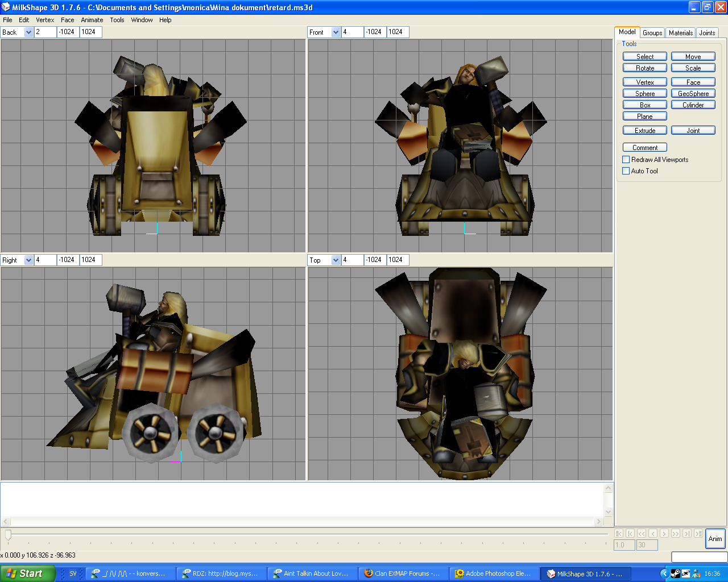
Task: Open the Top viewport view dropdown
Action: click(x=336, y=260)
